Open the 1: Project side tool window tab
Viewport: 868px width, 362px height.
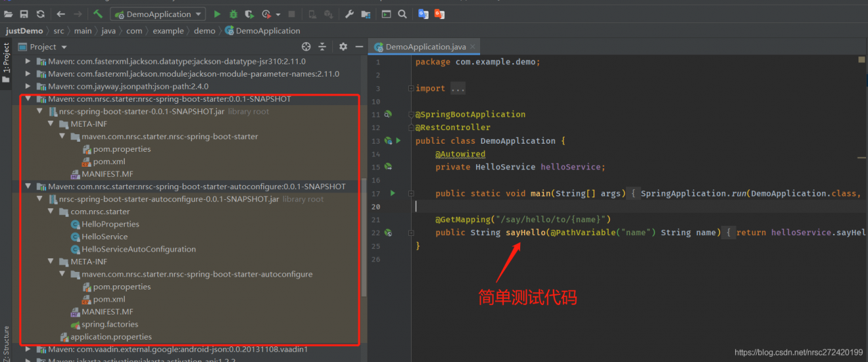click(6, 62)
